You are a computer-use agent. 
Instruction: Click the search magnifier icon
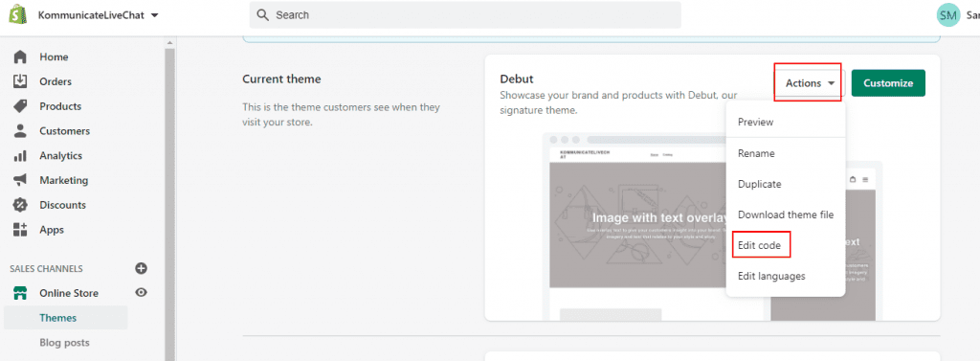(263, 14)
